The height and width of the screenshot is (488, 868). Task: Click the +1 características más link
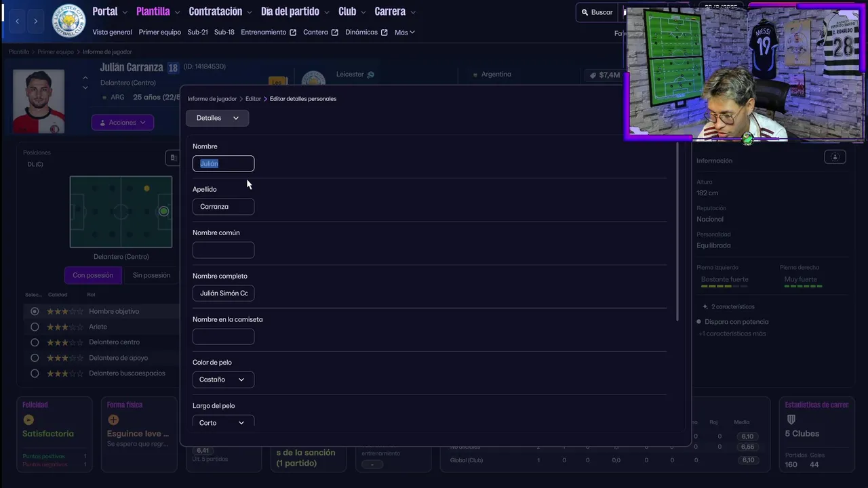point(732,333)
